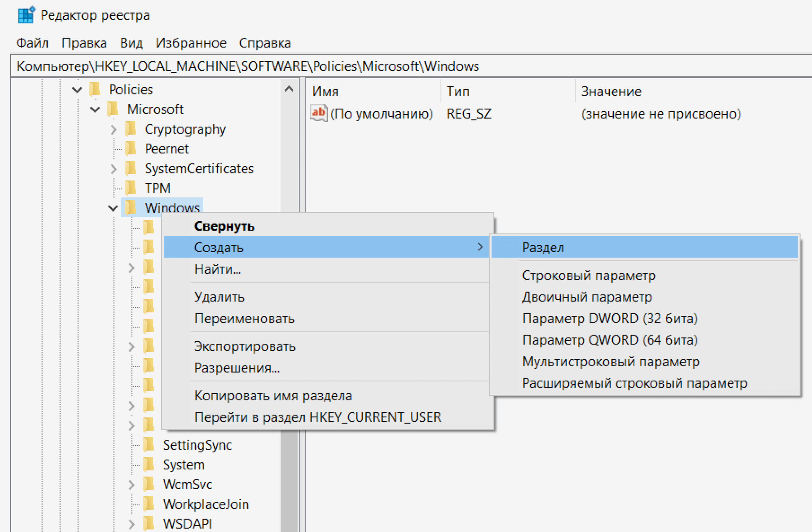
Task: Click the SystemCertificates folder icon
Action: coord(131,168)
